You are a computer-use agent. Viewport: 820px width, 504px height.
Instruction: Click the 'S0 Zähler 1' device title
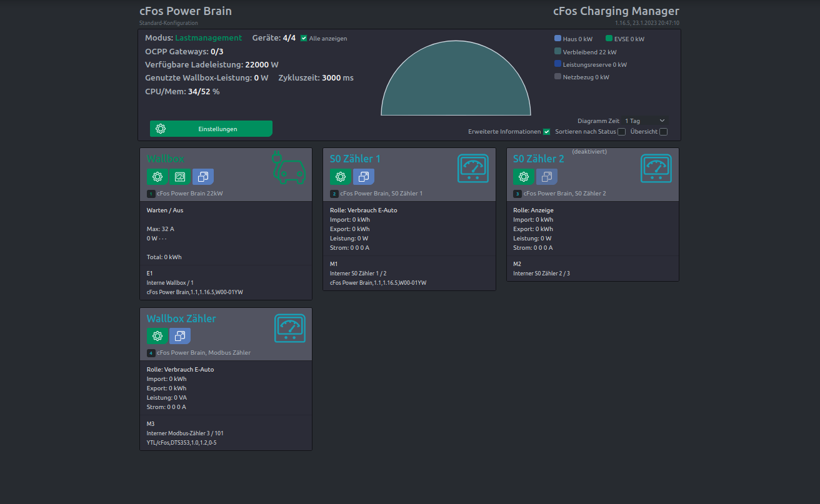click(355, 159)
